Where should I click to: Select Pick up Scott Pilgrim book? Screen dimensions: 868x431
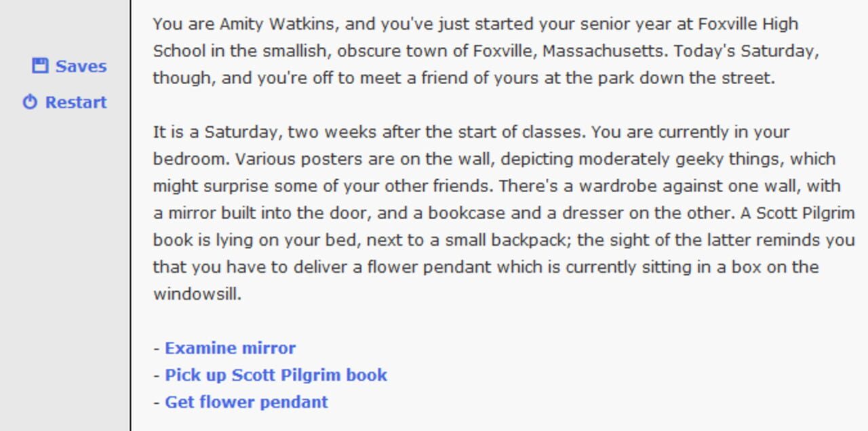click(276, 375)
